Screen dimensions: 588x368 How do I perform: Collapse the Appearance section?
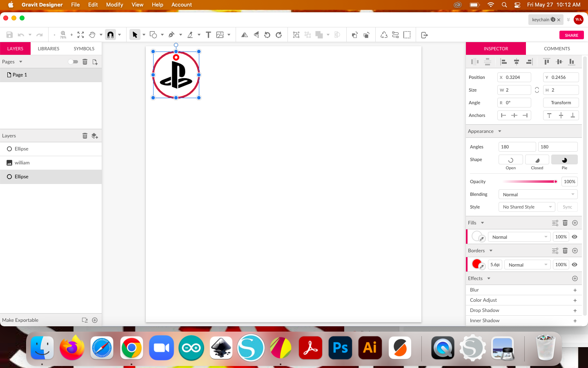click(499, 131)
